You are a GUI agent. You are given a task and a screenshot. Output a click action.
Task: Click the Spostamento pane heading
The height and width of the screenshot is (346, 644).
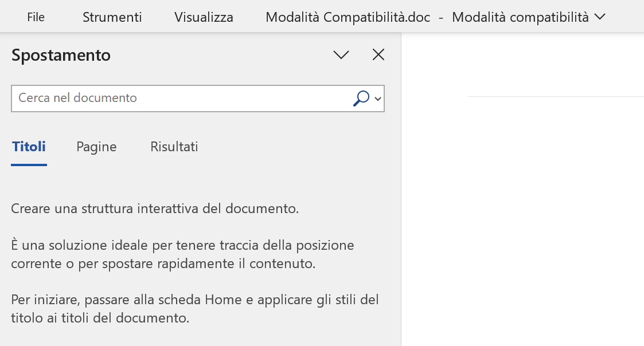click(x=61, y=55)
